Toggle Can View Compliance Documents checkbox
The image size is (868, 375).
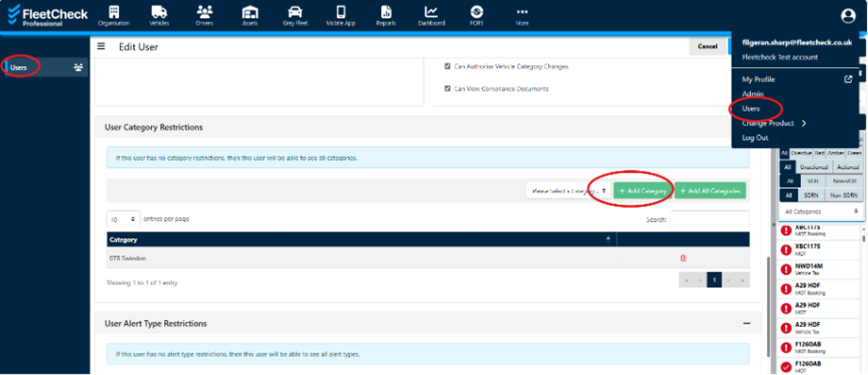(x=448, y=89)
